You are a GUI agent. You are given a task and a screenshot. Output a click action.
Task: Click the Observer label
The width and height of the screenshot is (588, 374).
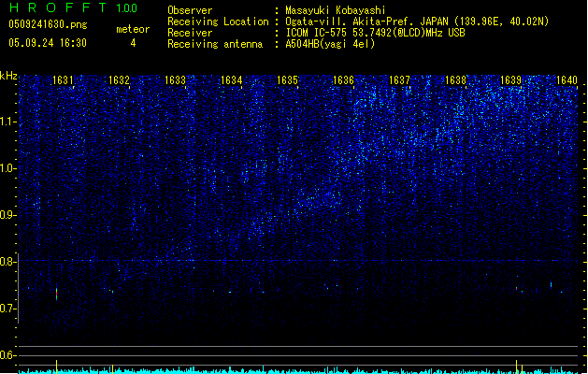pyautogui.click(x=190, y=10)
